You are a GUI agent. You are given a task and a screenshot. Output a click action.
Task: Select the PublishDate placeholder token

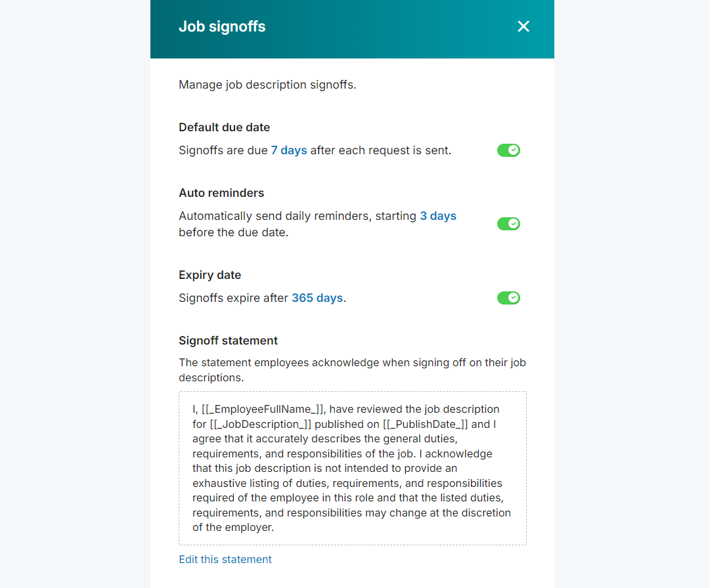click(x=425, y=424)
